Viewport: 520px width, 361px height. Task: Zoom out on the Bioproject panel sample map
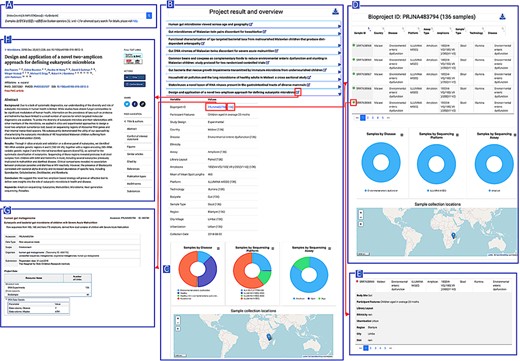pos(361,217)
